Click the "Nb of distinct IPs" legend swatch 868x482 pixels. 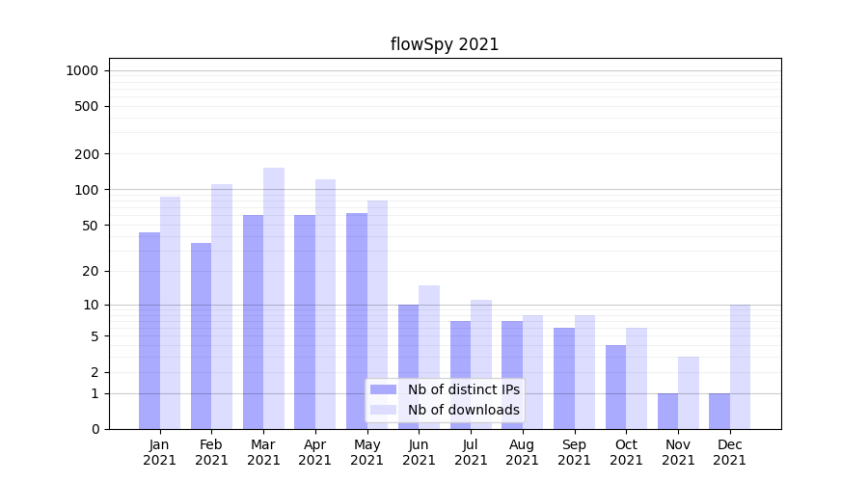pos(383,389)
